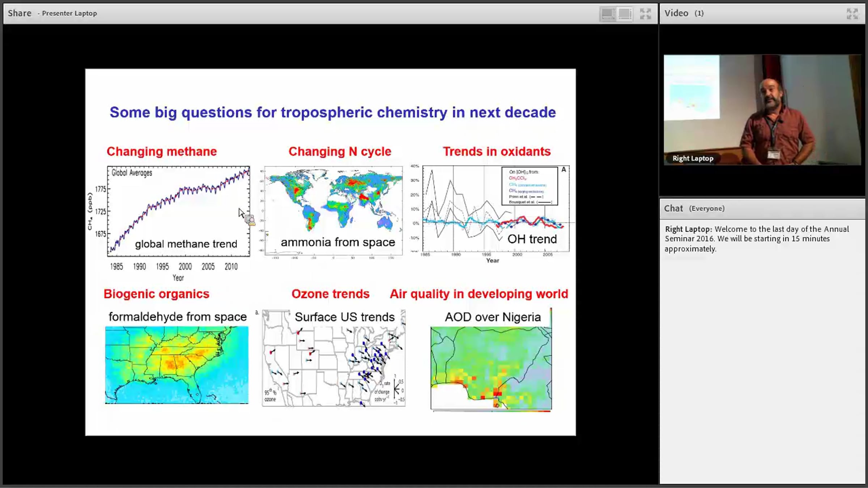Screen dimensions: 868x488
Task: Maximize the Share pod to full screen
Action: pos(645,14)
